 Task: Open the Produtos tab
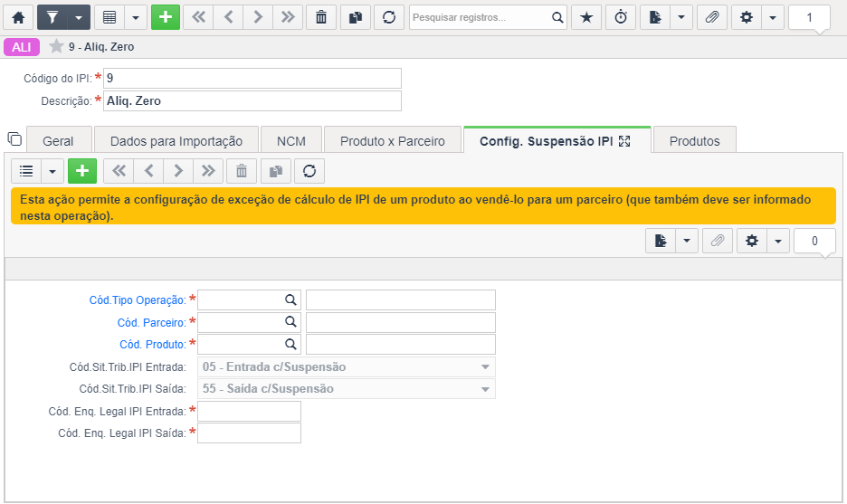pos(695,141)
